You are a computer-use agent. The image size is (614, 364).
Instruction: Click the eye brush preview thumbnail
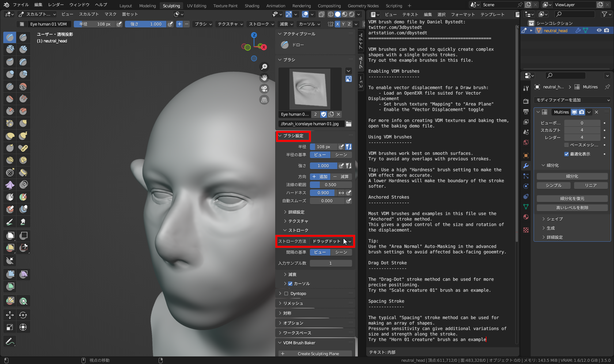[310, 89]
